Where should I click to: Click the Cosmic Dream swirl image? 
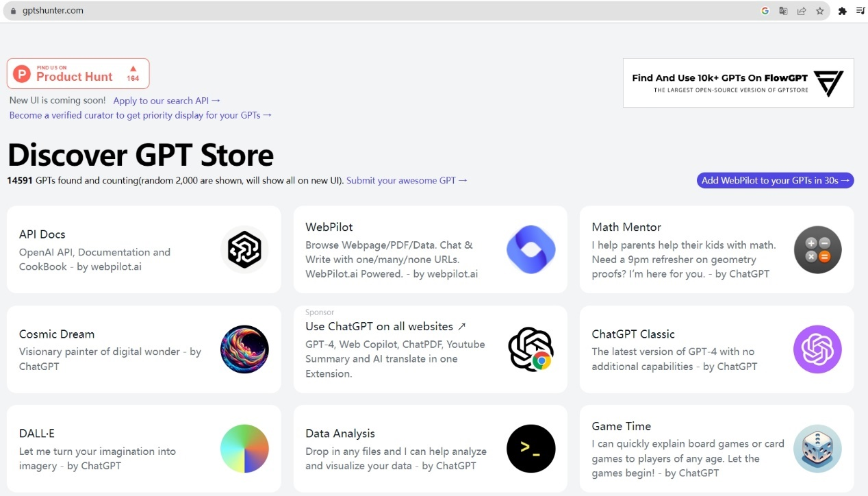point(244,349)
